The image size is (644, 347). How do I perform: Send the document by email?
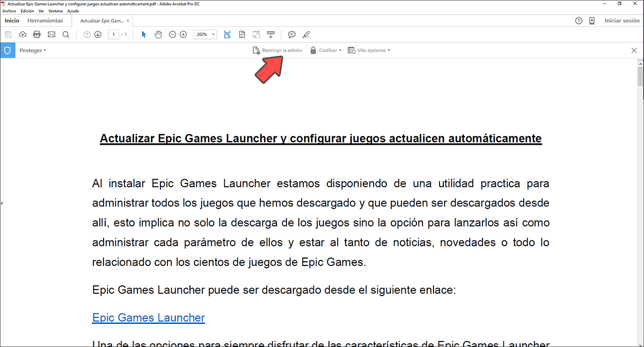point(52,34)
